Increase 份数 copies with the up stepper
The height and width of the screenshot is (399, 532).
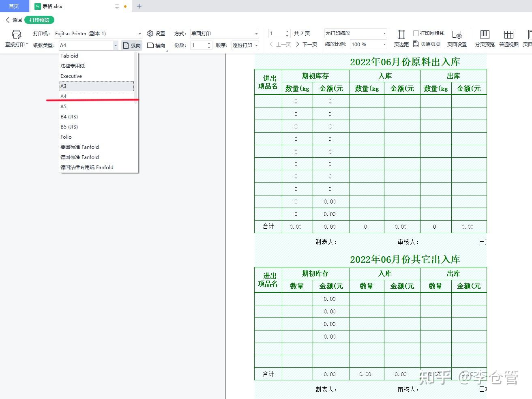pos(209,43)
